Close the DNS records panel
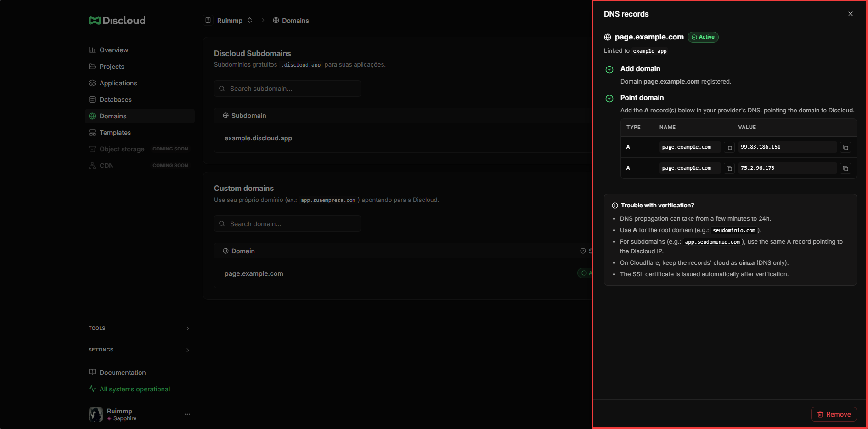This screenshot has width=868, height=429. [851, 14]
